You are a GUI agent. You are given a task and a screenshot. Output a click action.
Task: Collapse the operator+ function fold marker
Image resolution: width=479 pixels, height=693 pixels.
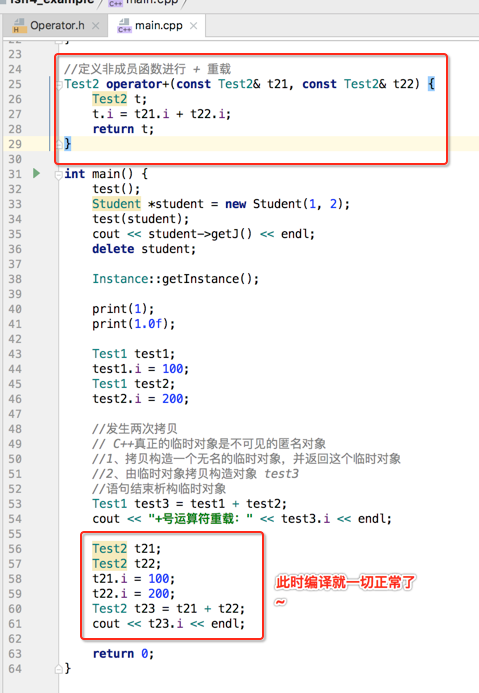pyautogui.click(x=59, y=84)
